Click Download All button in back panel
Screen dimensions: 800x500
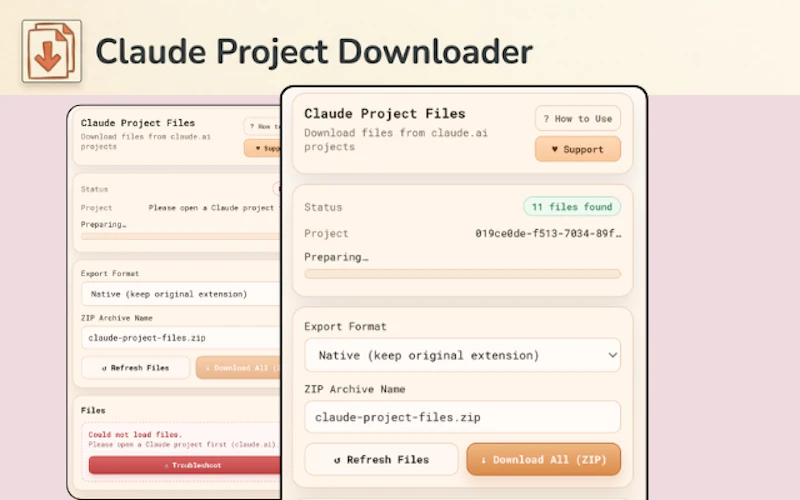[x=238, y=368]
